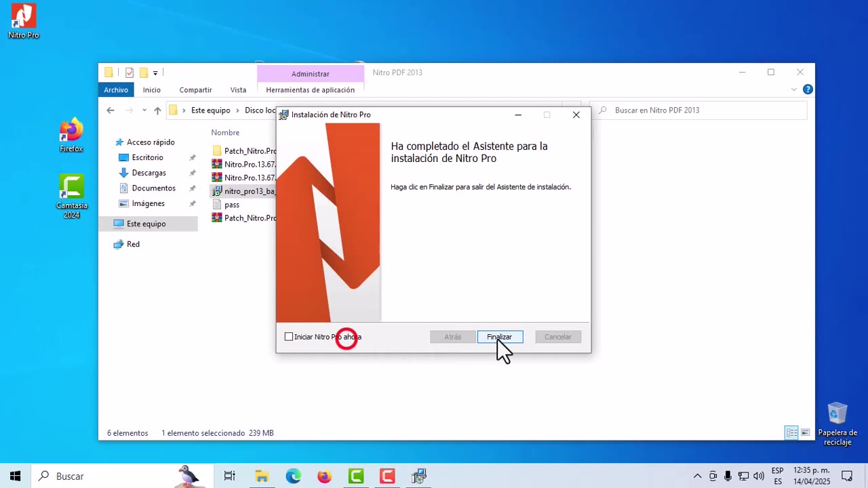
Task: Open the Inicio ribbon tab
Action: tap(152, 89)
